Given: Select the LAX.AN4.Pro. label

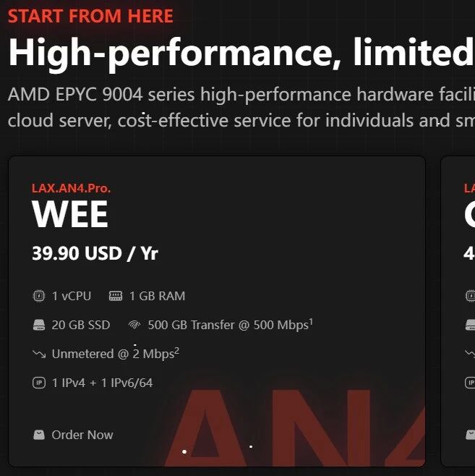Looking at the screenshot, I should tap(72, 188).
